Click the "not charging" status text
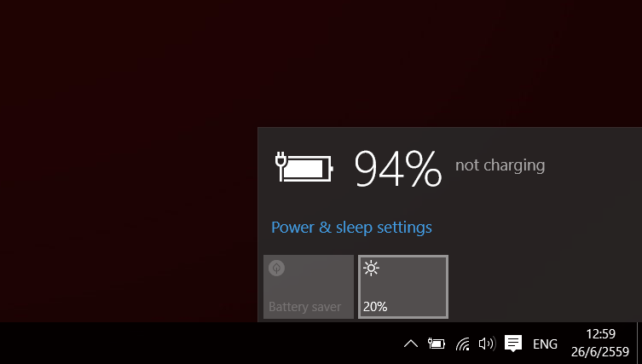Image resolution: width=642 pixels, height=364 pixels. pos(500,165)
